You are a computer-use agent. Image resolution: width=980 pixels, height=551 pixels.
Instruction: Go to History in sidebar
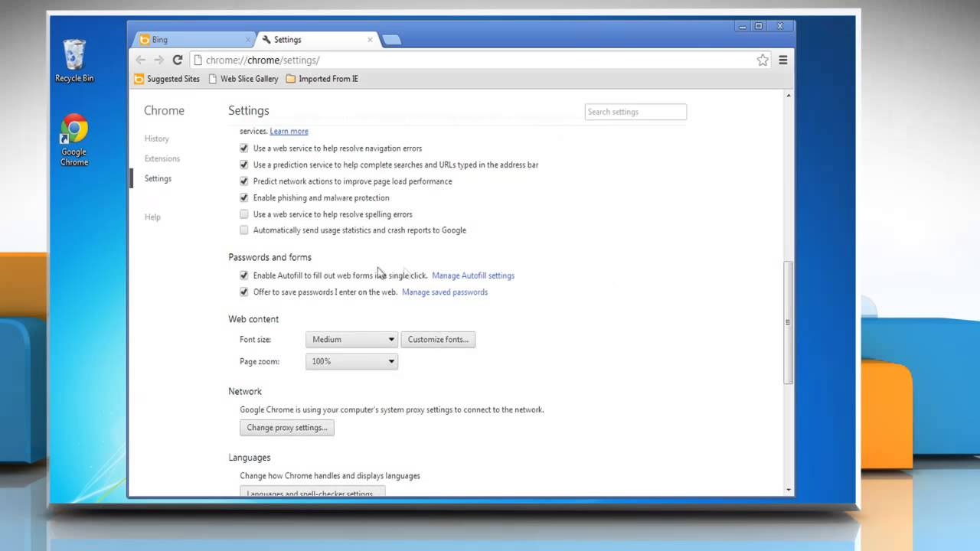point(157,139)
